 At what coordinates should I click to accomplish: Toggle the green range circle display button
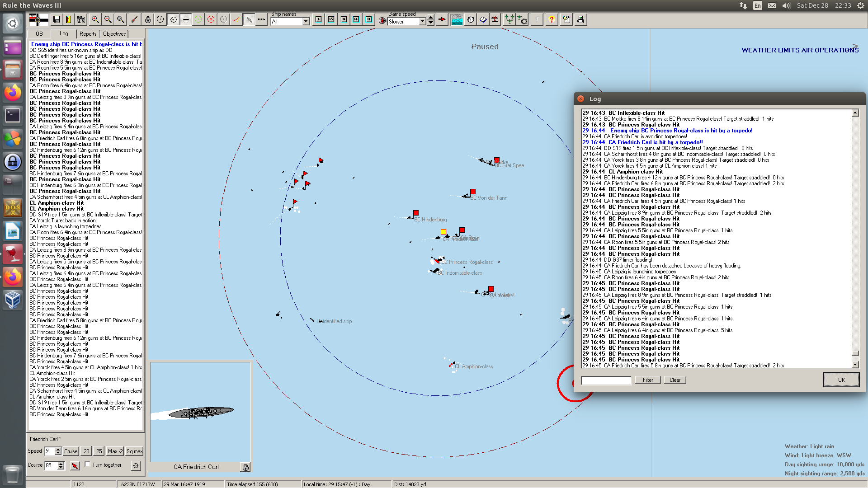198,19
